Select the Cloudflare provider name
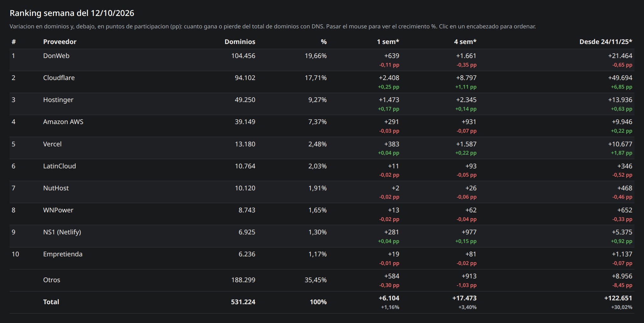The height and width of the screenshot is (323, 644). tap(59, 78)
